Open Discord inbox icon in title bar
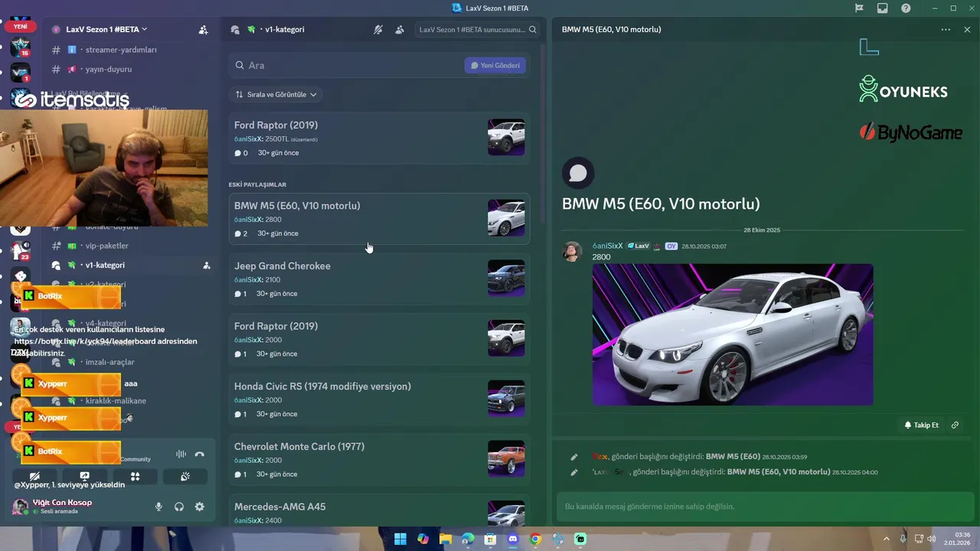The width and height of the screenshot is (980, 551). point(883,8)
